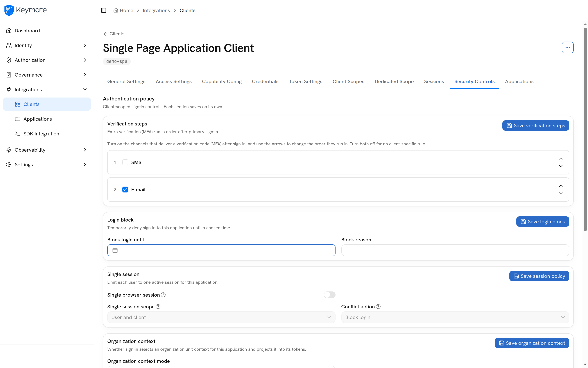
Task: Move SMS step down with arrow
Action: coord(561,166)
